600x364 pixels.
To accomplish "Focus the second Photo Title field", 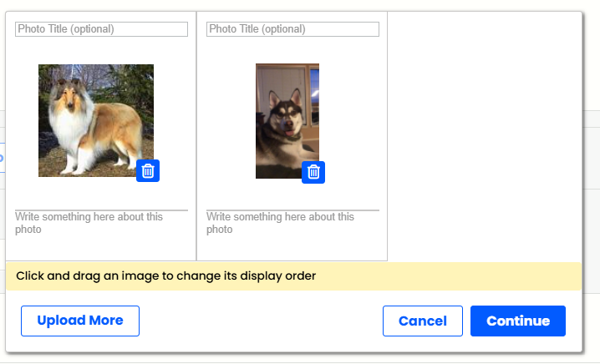I will tap(292, 29).
